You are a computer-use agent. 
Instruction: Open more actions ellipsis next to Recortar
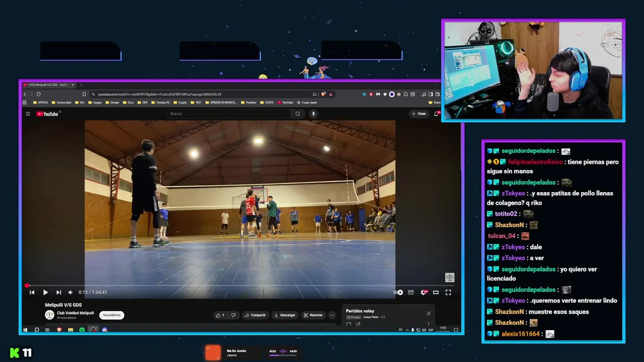[332, 315]
